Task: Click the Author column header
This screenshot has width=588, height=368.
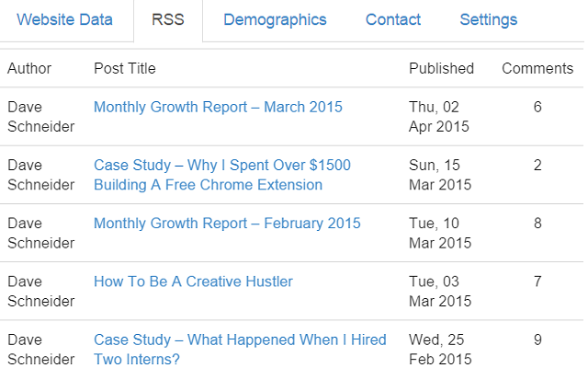Action: click(29, 68)
